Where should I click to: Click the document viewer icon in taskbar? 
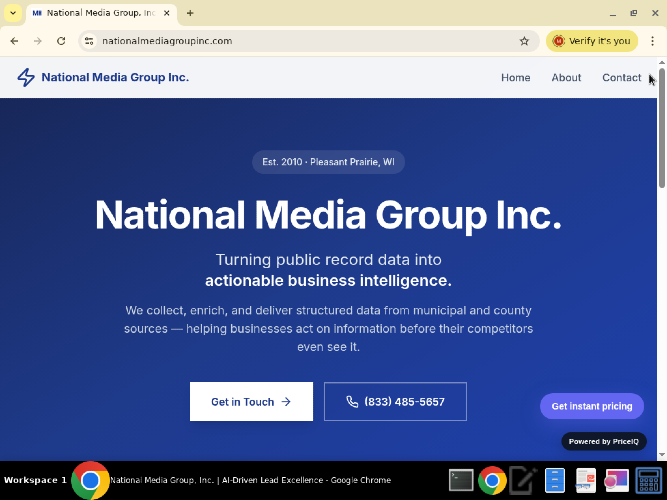click(x=586, y=480)
